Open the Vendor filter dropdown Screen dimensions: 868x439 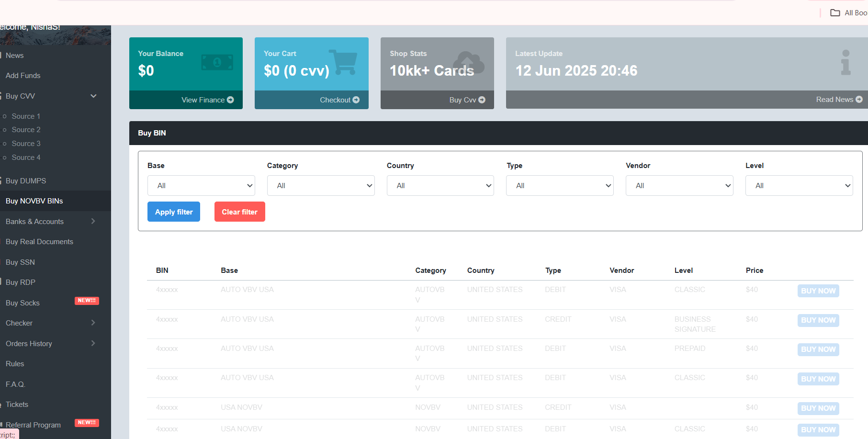click(679, 185)
